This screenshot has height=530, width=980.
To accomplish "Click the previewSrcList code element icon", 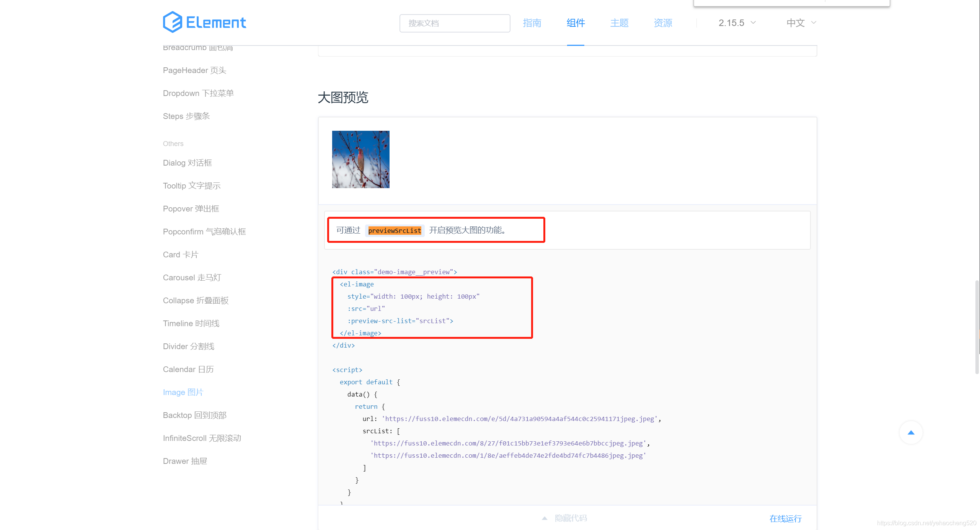I will [395, 231].
